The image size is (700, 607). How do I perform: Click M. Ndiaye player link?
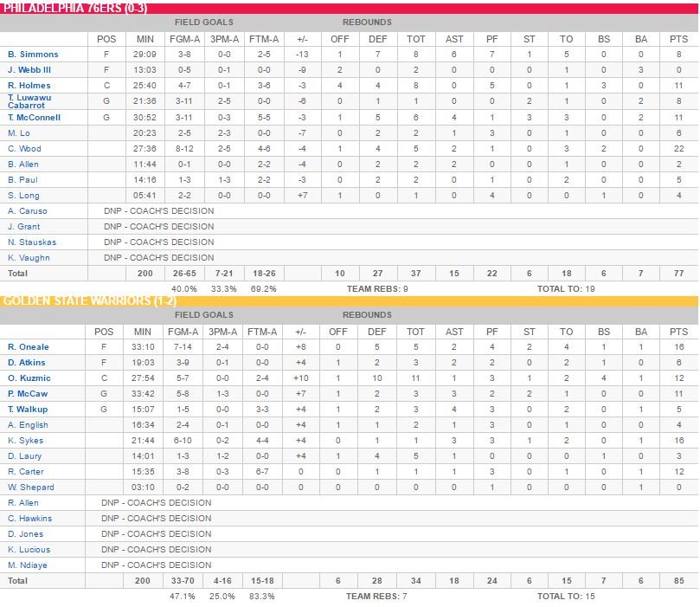click(x=28, y=565)
